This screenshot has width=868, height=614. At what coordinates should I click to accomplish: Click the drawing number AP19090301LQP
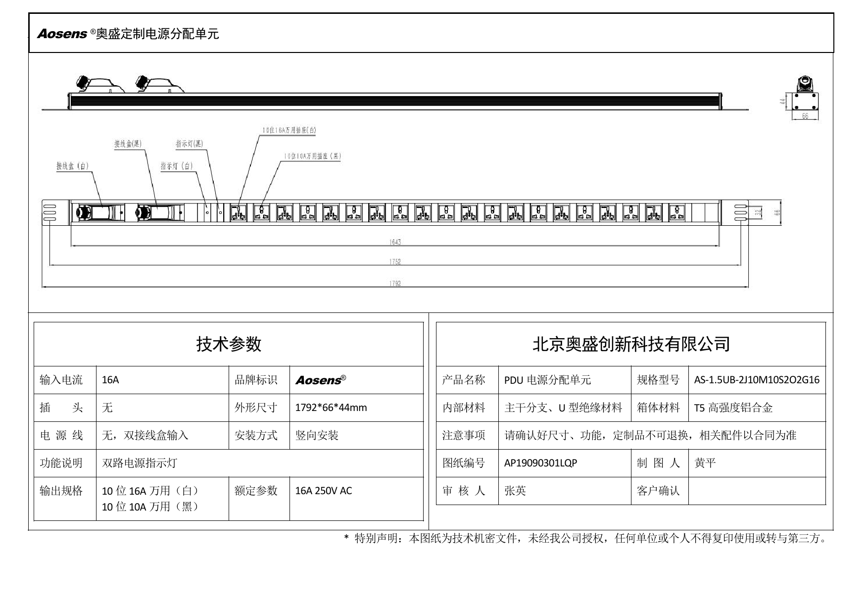tap(540, 463)
